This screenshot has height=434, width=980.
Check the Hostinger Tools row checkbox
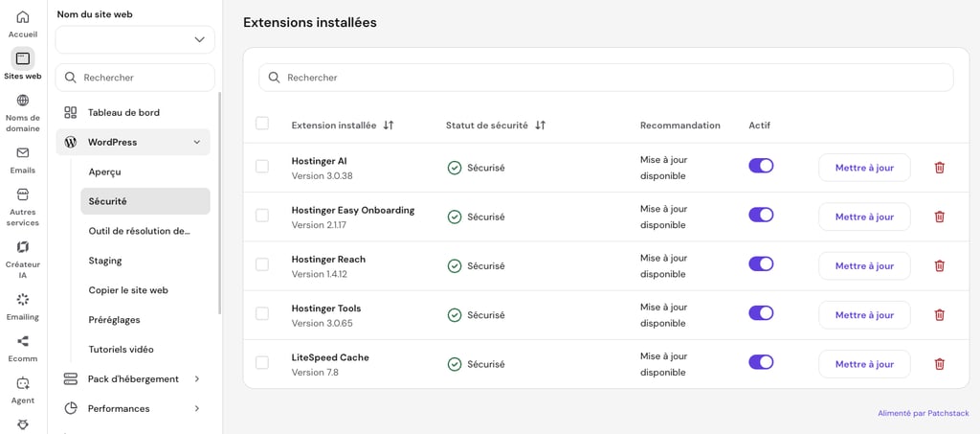pos(262,313)
